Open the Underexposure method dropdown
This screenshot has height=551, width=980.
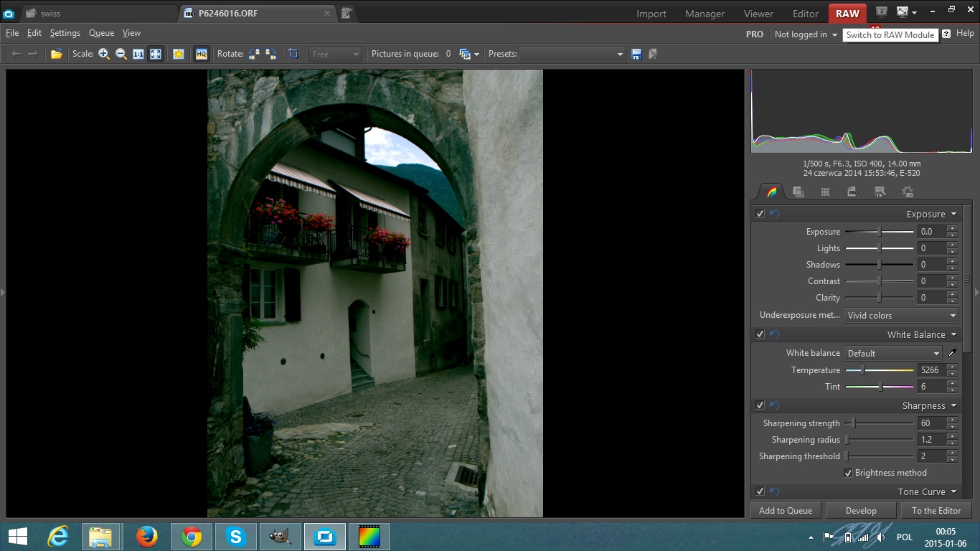pyautogui.click(x=901, y=315)
